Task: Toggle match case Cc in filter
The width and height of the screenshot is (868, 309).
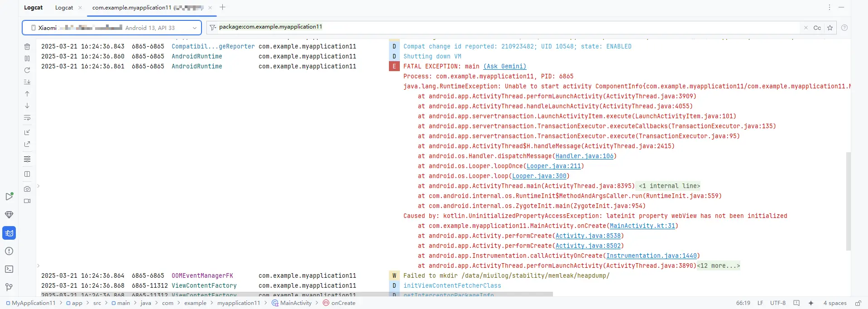Action: 817,28
